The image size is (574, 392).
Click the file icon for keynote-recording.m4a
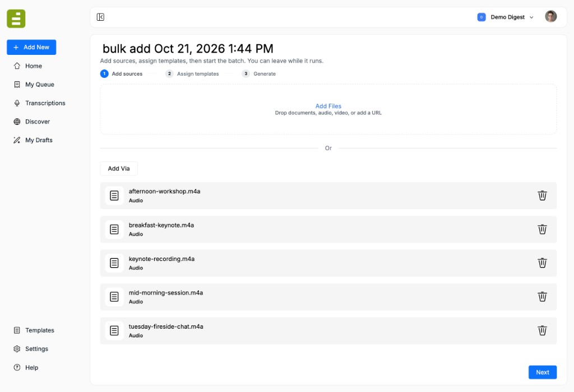[114, 263]
